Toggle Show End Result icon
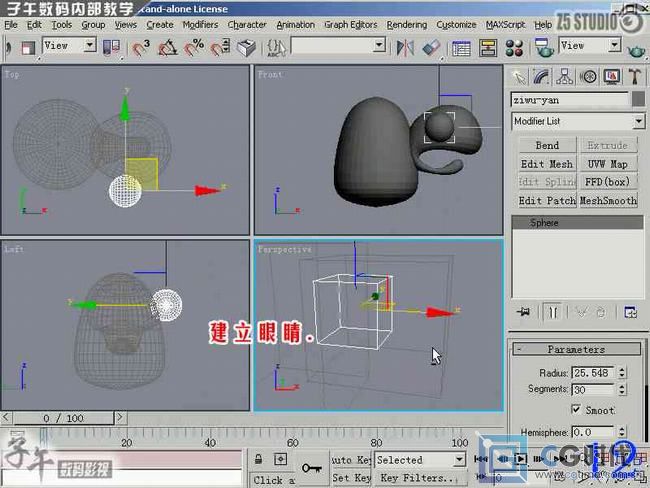 pos(553,312)
